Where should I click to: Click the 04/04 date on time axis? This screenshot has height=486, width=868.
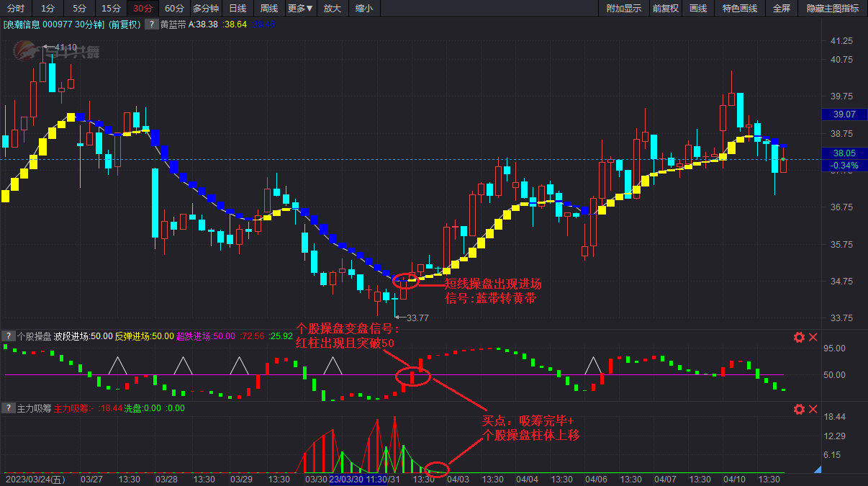527,479
